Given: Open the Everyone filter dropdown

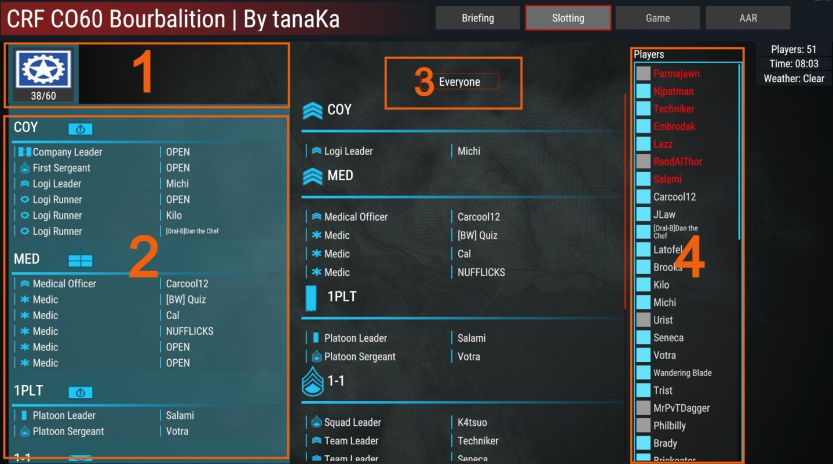Looking at the screenshot, I should point(467,82).
